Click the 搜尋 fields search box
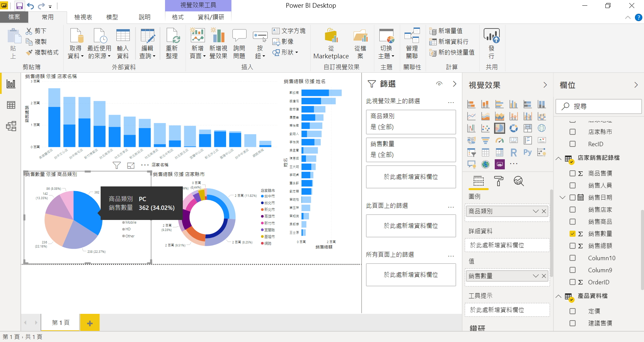Image resolution: width=644 pixels, height=342 pixels. [x=599, y=106]
